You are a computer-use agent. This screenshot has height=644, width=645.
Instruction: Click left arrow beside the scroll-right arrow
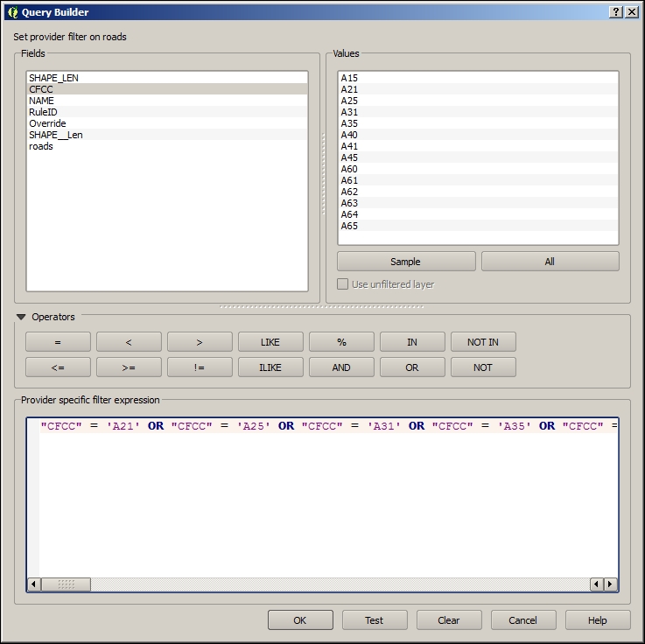[x=597, y=584]
